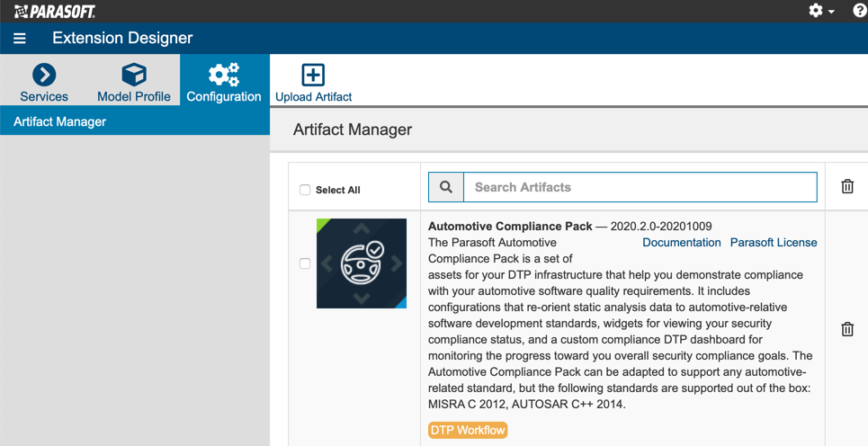Click the Parasoft logo
This screenshot has height=446, width=868.
(55, 11)
